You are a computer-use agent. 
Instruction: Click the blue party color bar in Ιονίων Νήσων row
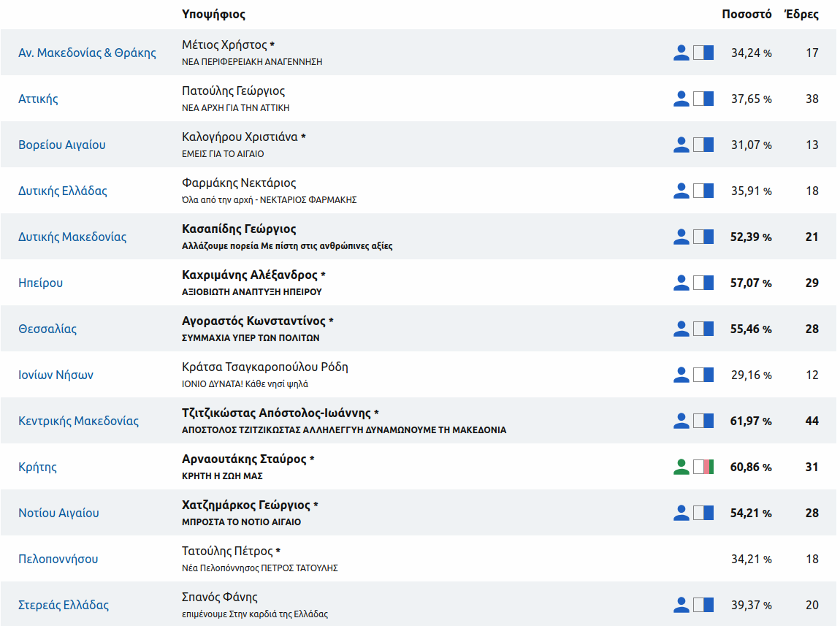coord(703,375)
